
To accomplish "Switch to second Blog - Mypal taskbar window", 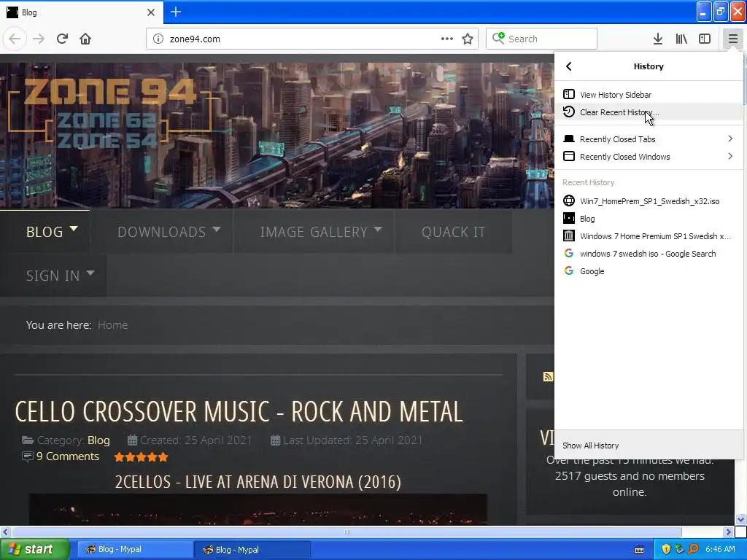I will point(252,550).
